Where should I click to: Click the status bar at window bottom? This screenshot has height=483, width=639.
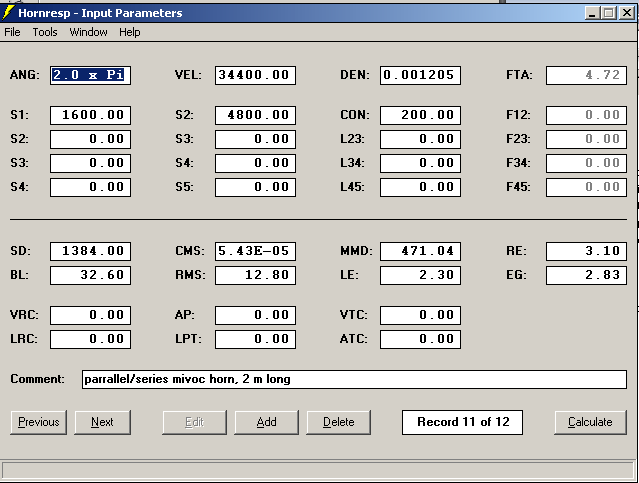[x=318, y=470]
